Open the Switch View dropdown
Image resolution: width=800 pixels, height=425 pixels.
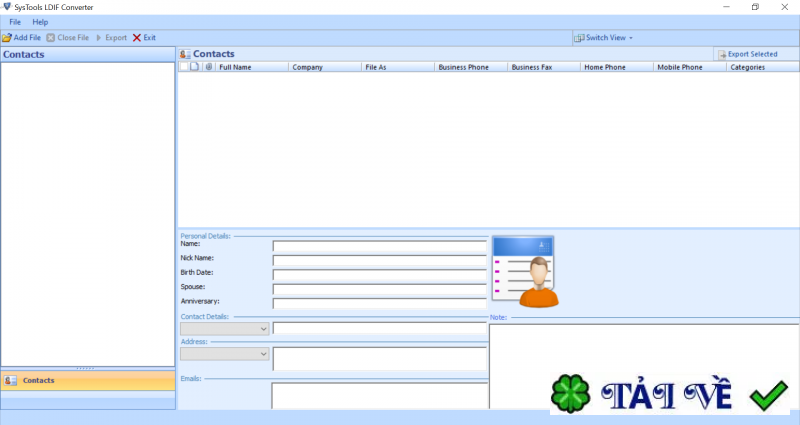coord(604,38)
